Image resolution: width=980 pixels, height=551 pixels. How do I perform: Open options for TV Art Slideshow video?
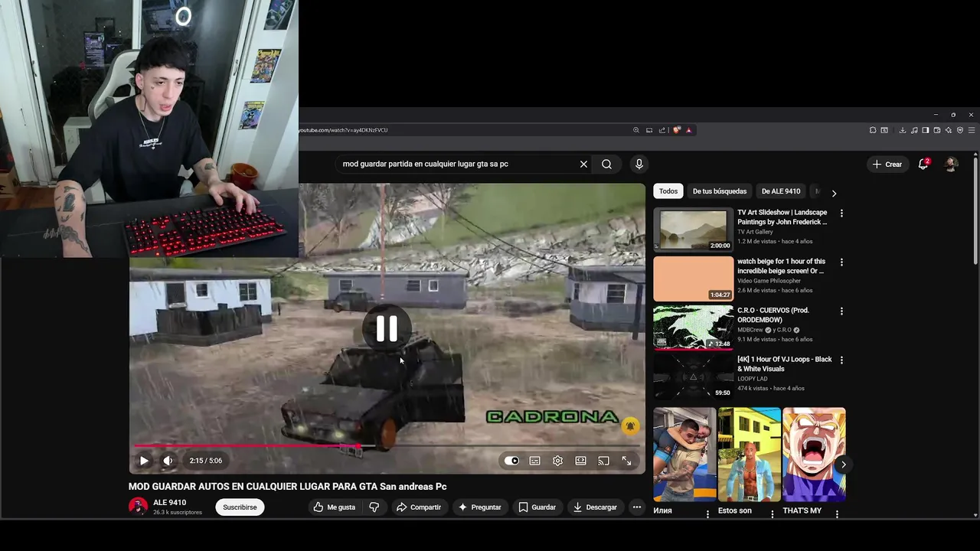coord(841,214)
